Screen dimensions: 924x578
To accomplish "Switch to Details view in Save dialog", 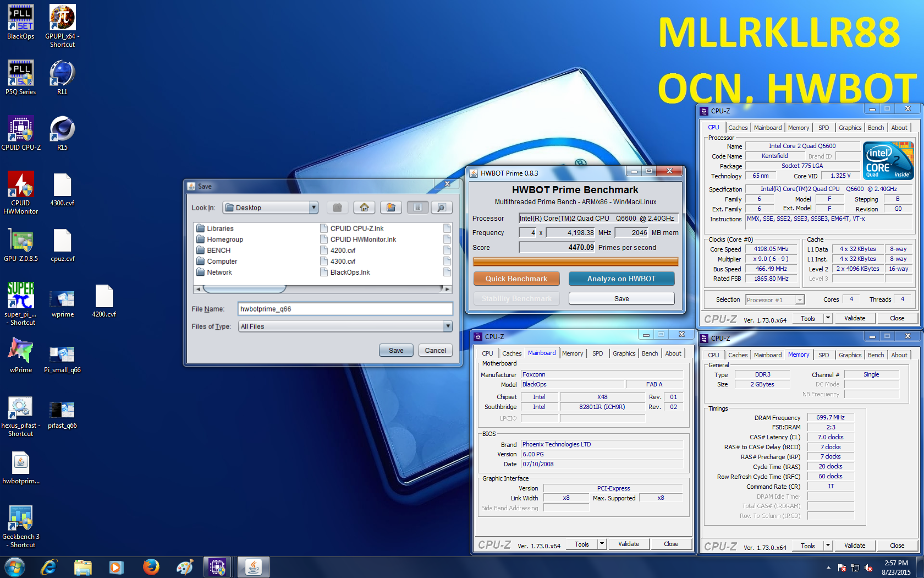I will (441, 208).
